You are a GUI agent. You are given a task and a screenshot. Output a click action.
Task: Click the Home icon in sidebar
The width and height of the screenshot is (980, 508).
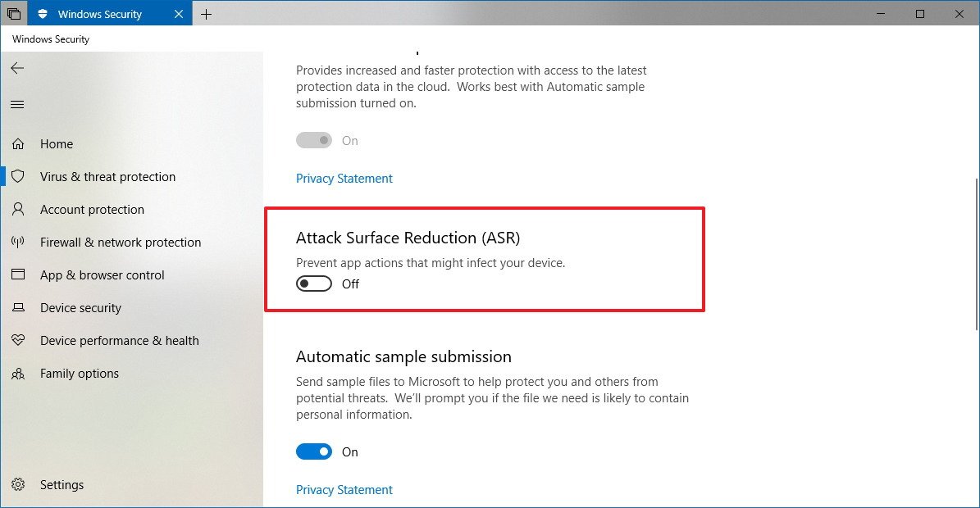pos(18,144)
